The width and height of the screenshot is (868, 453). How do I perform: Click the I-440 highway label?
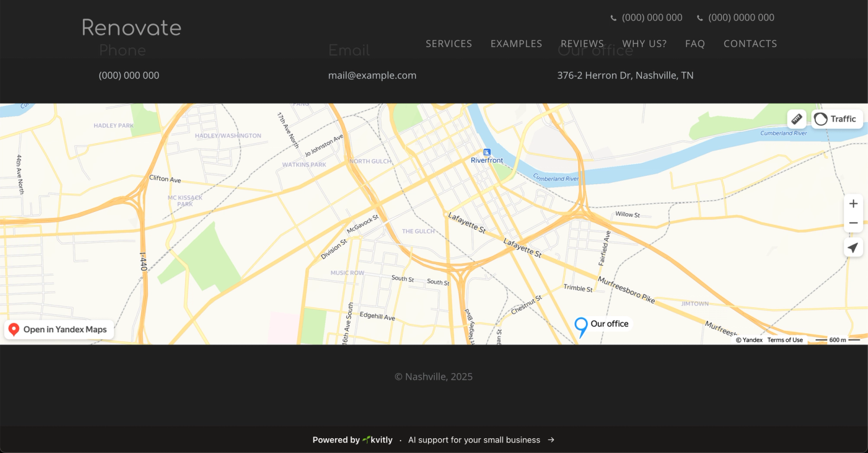[143, 262]
